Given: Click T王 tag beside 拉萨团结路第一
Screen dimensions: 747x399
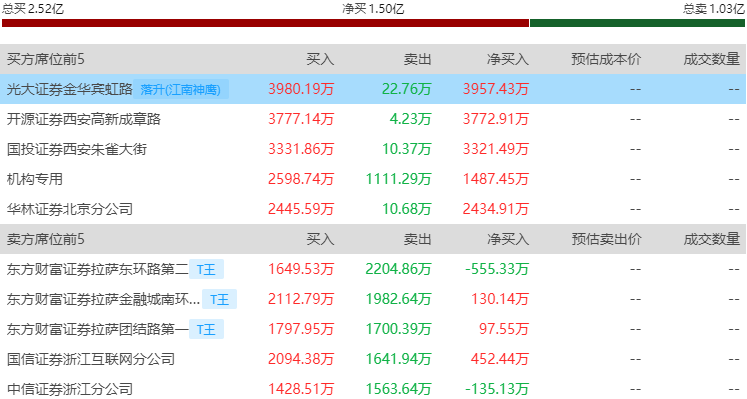Looking at the screenshot, I should coord(206,329).
